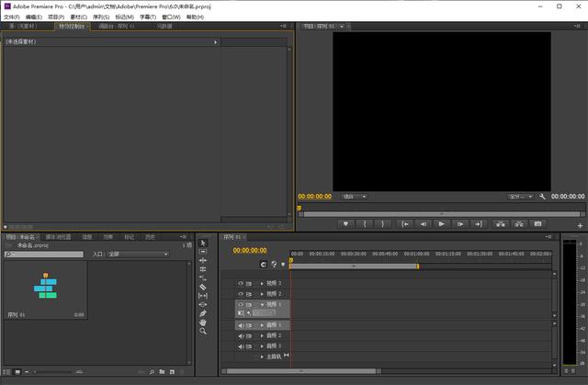This screenshot has width=588, height=385.
Task: Expand the Video 3 track triangle
Action: 262,283
